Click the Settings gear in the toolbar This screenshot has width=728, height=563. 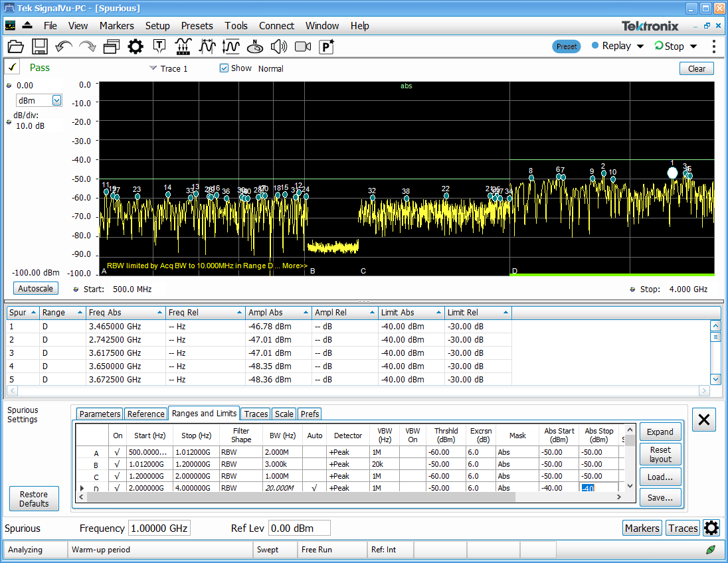click(134, 46)
